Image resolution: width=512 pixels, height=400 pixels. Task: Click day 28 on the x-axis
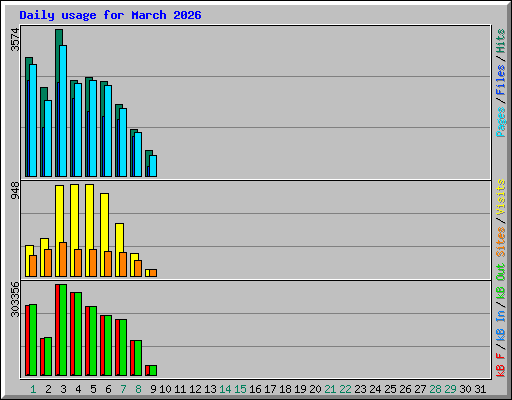[435, 389]
